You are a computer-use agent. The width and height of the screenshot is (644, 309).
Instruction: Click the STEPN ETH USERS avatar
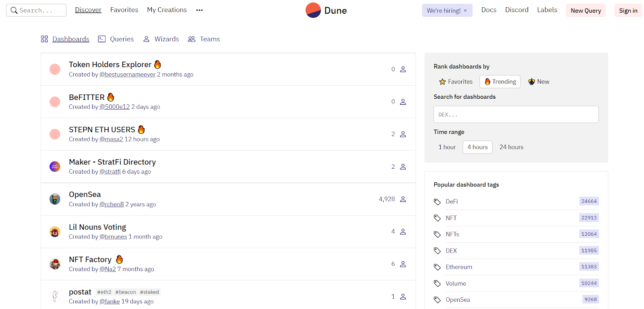click(x=55, y=134)
